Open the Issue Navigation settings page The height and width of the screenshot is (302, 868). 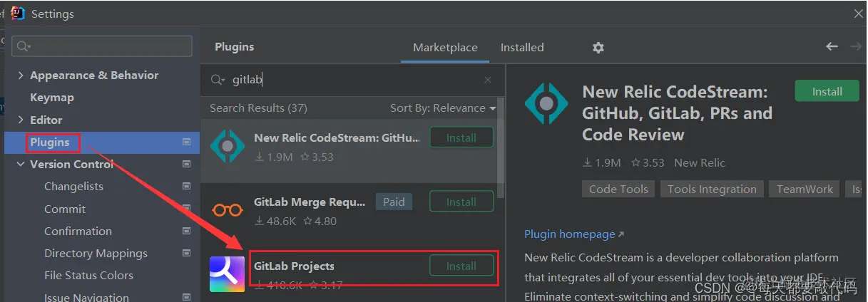[x=86, y=297]
